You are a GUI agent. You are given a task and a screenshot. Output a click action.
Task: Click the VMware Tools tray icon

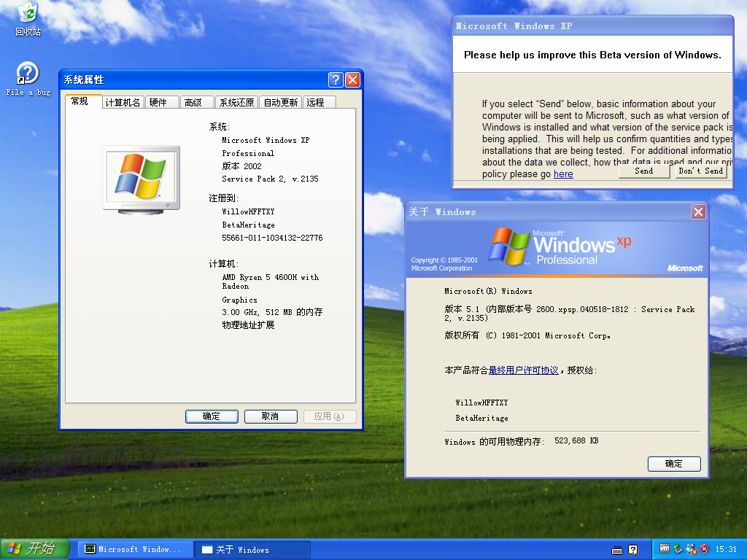(x=664, y=549)
